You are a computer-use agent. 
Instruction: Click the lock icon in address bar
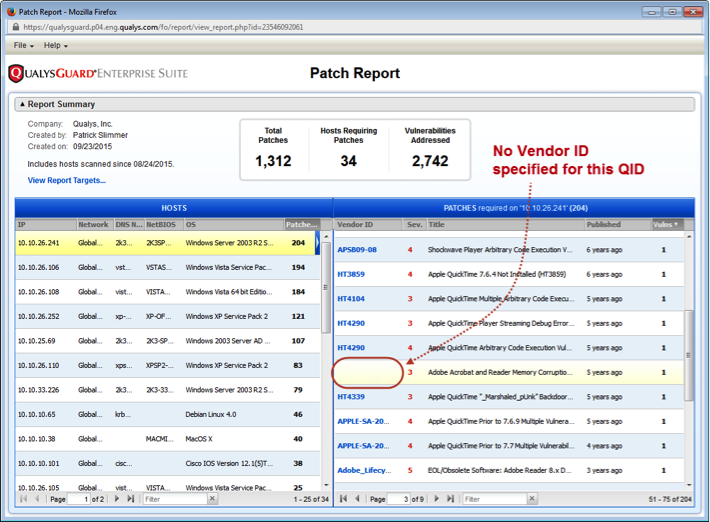(x=16, y=27)
